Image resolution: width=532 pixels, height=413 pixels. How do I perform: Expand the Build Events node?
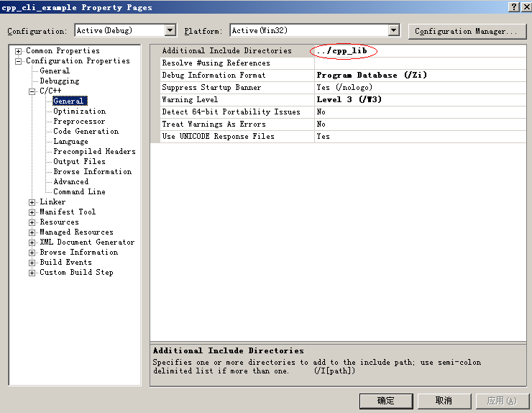click(32, 263)
